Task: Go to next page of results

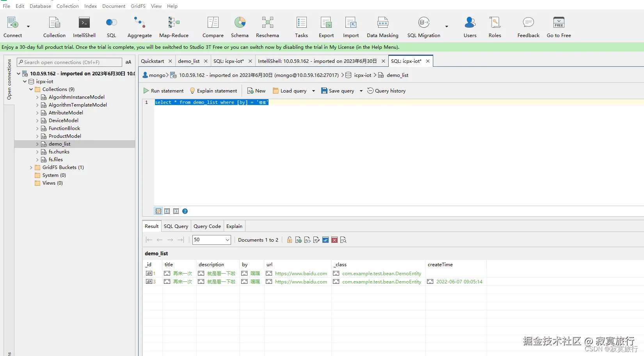Action: (170, 240)
